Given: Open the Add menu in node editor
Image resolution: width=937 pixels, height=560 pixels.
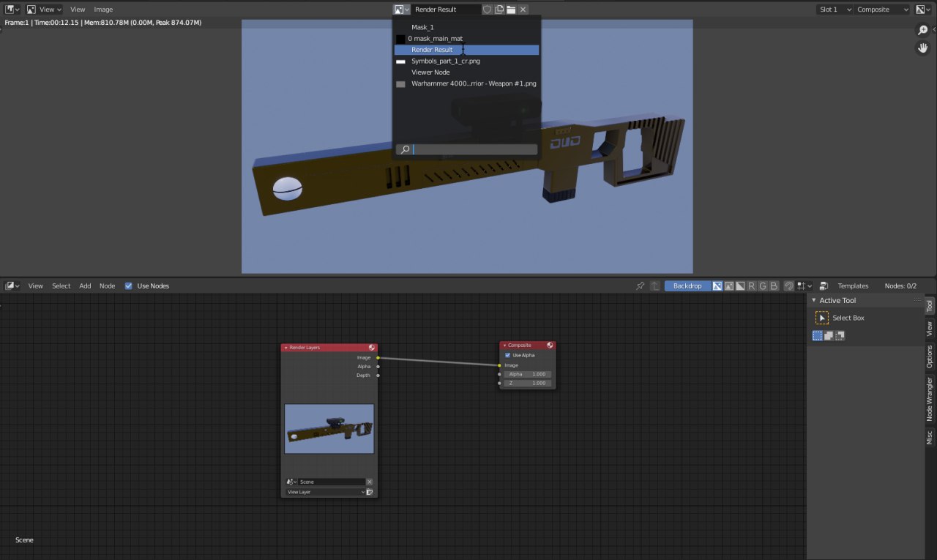Looking at the screenshot, I should [x=85, y=286].
